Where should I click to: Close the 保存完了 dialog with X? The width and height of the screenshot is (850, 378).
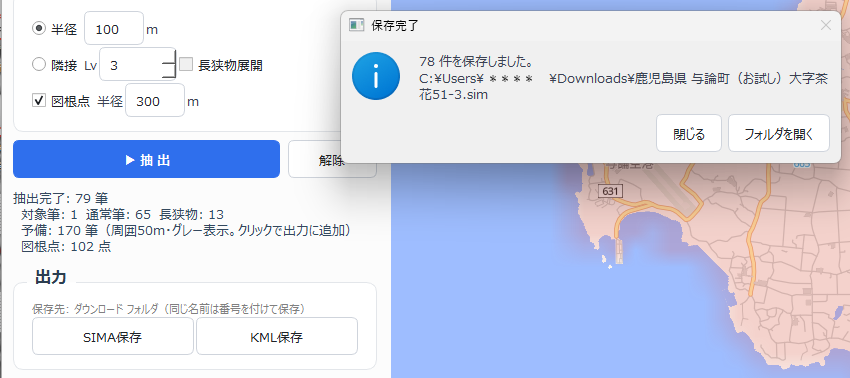[x=826, y=25]
